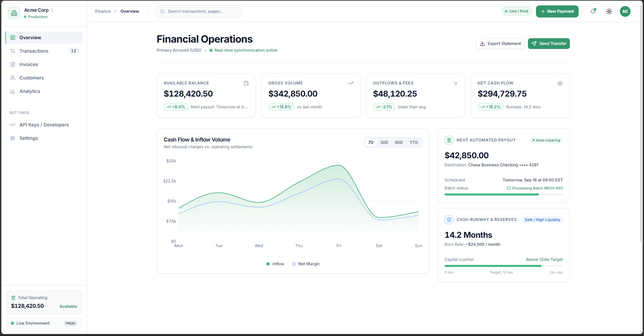Open Analytics in the sidebar
Screen dimensions: 644x336
44,91
